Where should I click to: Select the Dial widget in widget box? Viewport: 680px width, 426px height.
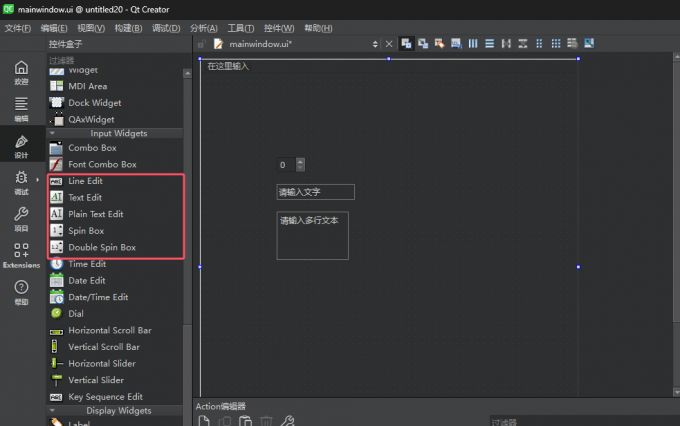[x=76, y=313]
